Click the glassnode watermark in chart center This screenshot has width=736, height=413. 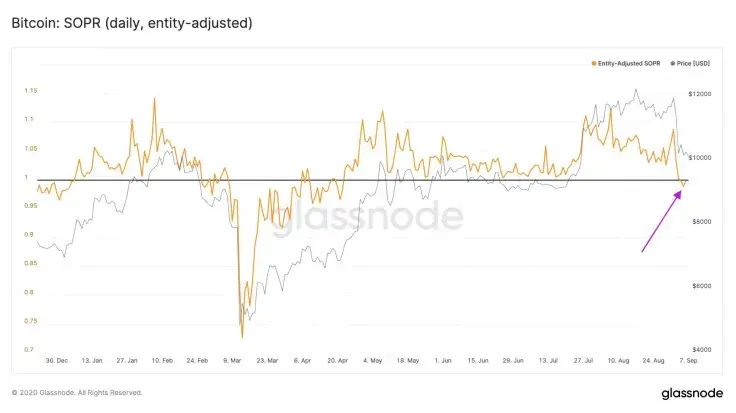pos(367,217)
